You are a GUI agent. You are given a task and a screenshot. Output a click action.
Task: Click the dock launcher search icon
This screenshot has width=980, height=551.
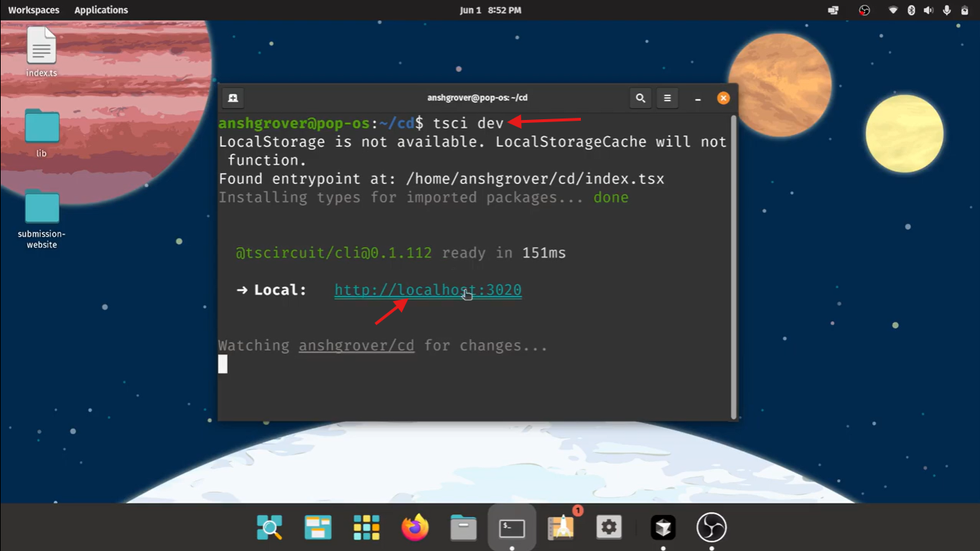pos(270,528)
